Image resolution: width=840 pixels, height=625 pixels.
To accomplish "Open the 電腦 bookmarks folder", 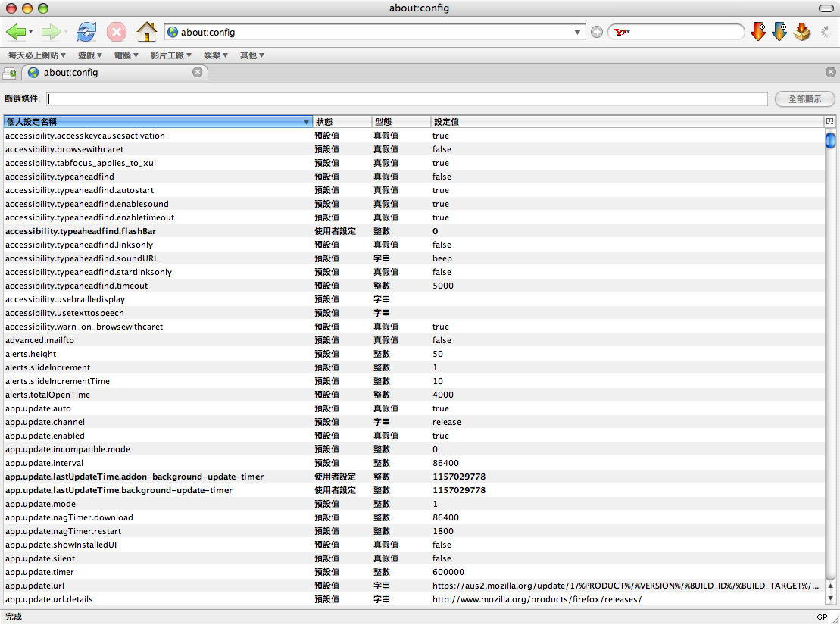I will tap(126, 55).
